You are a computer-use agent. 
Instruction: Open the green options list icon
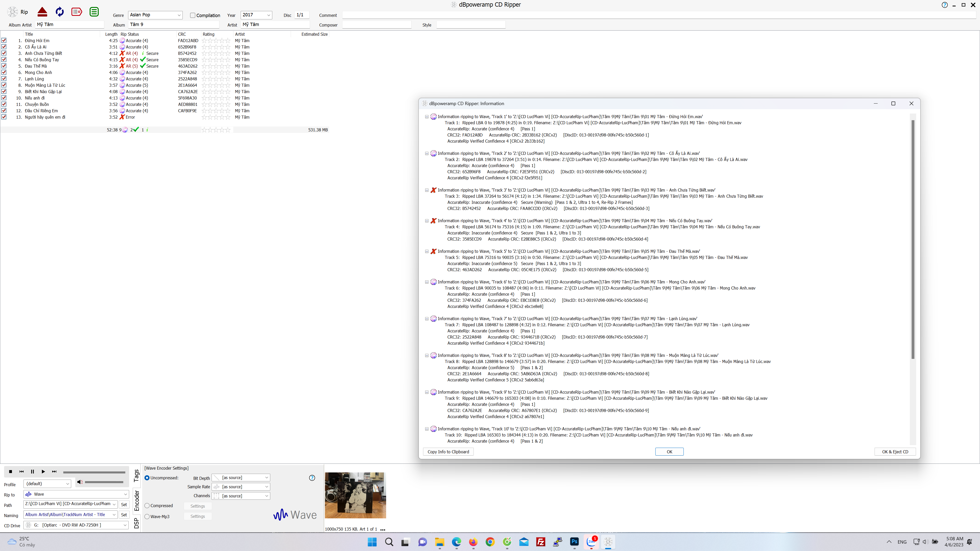[94, 12]
